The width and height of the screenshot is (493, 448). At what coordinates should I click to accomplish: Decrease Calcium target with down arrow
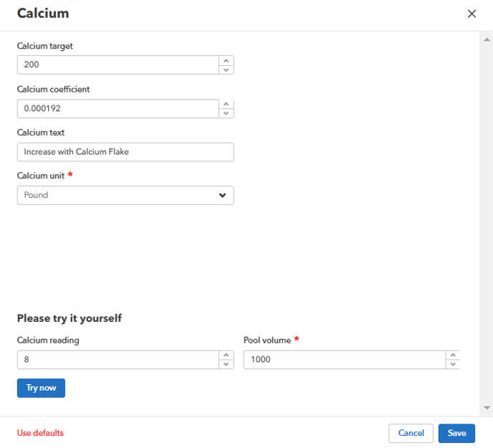tap(226, 70)
